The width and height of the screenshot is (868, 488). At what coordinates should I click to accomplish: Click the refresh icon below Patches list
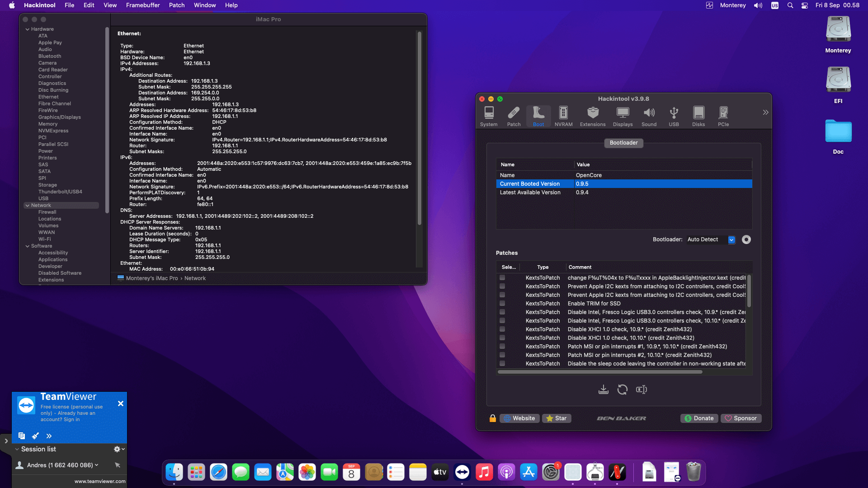click(623, 389)
